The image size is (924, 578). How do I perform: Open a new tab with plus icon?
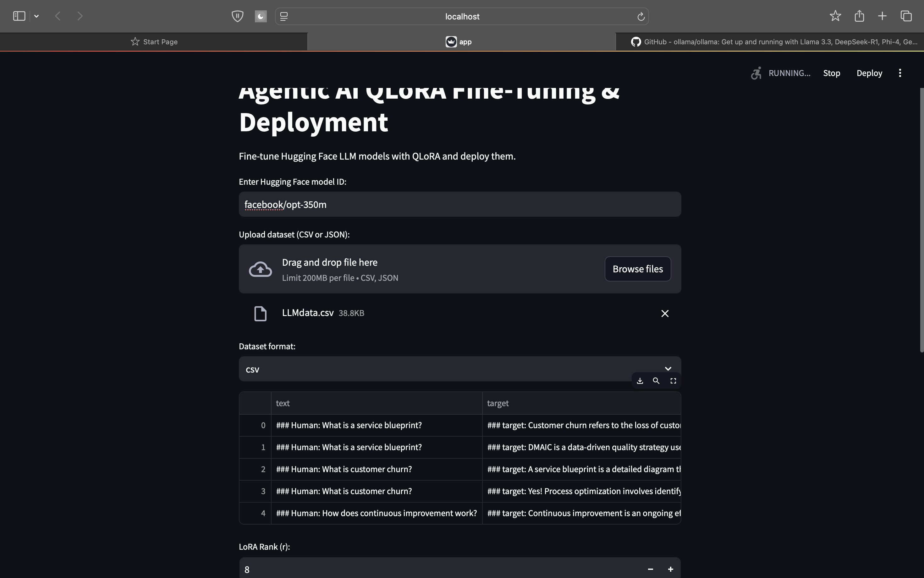click(x=882, y=16)
